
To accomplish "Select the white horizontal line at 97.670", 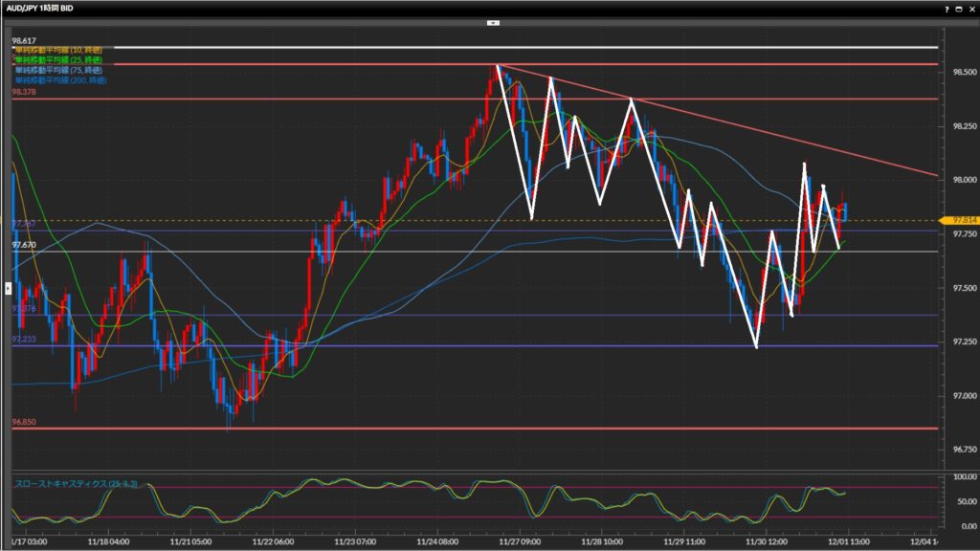I will [x=479, y=252].
